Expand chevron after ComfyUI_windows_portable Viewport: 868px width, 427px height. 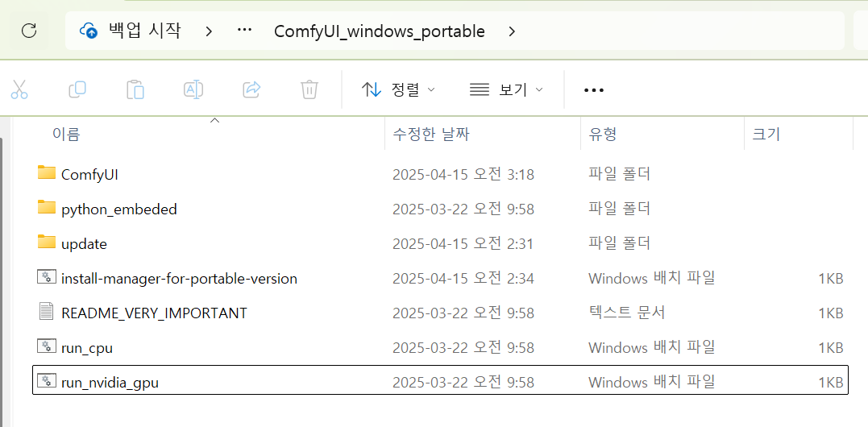[512, 31]
